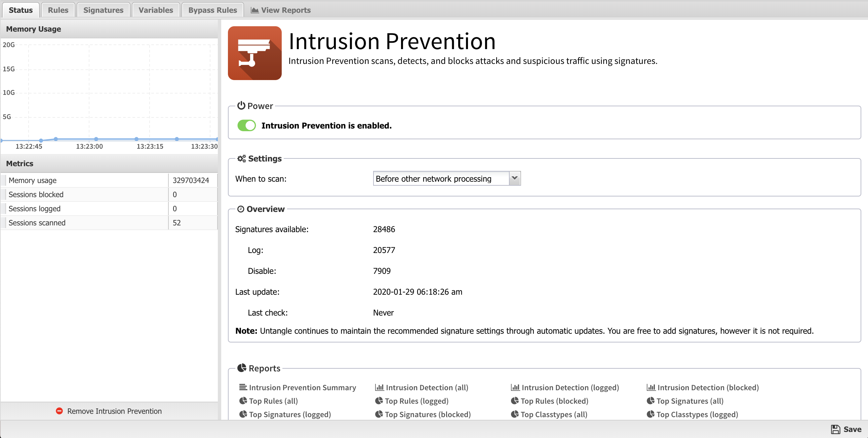Click the Last check value Never
This screenshot has height=438, width=868.
[383, 313]
